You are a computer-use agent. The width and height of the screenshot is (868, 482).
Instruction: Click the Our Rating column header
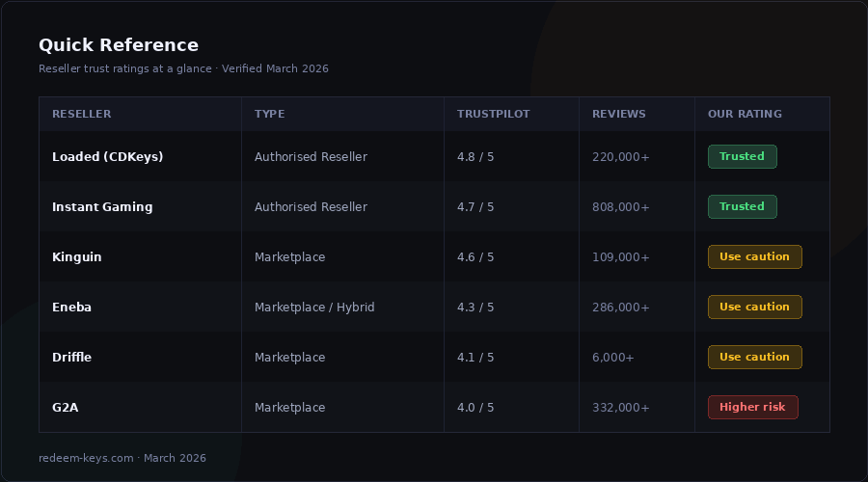(745, 114)
